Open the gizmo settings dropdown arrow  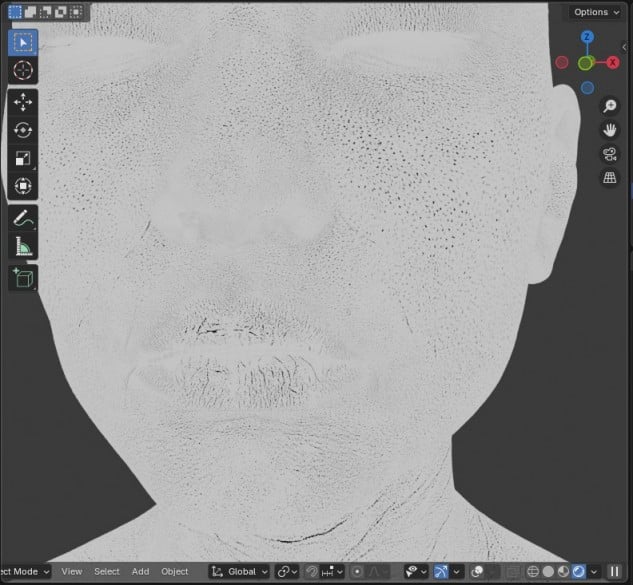[x=456, y=571]
